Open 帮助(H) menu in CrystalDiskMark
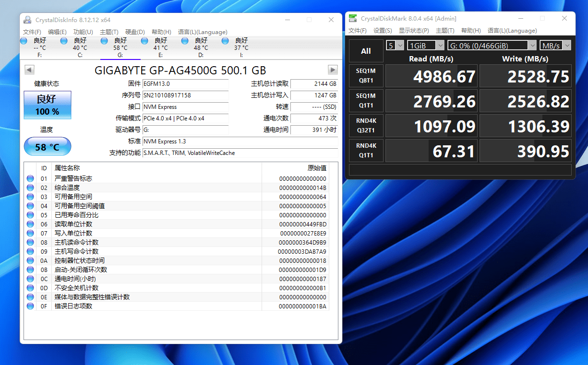Viewport: 588px width, 365px height. click(471, 31)
